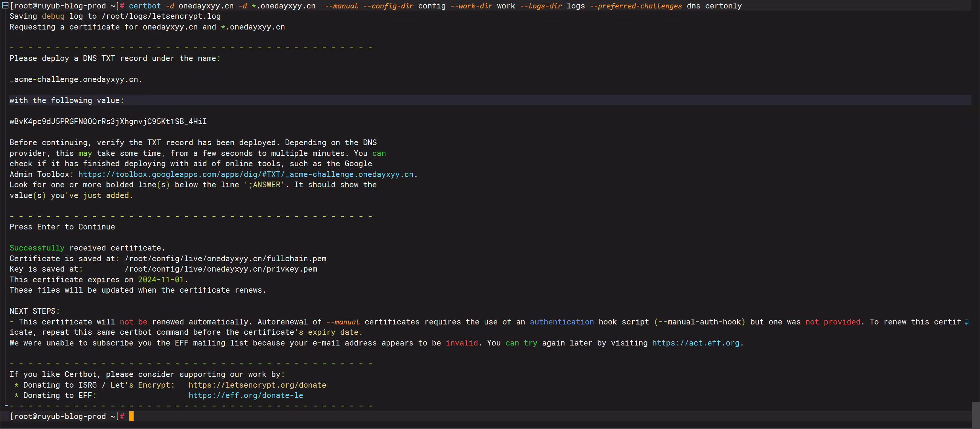The height and width of the screenshot is (429, 980).
Task: Click the --preferred-challenges flag in command
Action: pyautogui.click(x=636, y=6)
